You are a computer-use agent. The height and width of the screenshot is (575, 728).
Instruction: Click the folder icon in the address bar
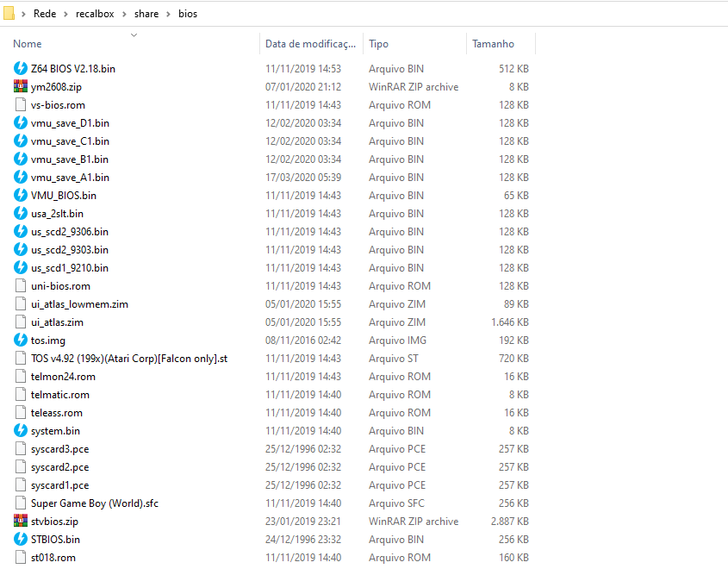[9, 14]
